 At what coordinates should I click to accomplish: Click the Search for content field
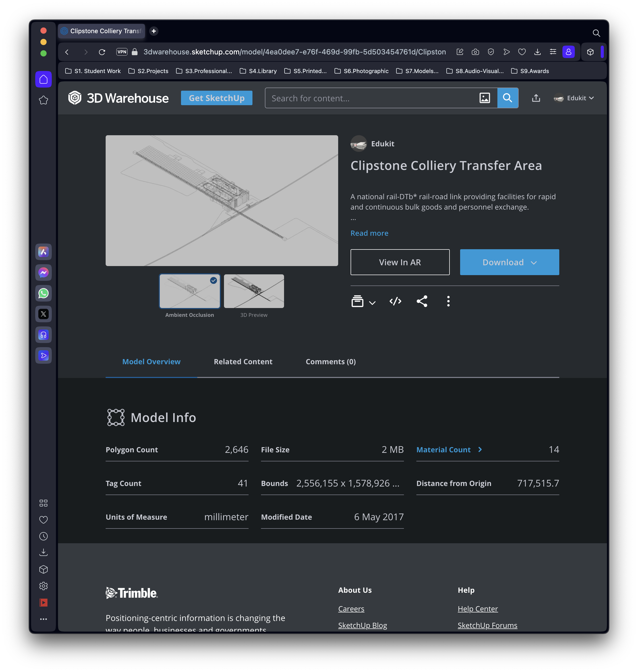[371, 98]
